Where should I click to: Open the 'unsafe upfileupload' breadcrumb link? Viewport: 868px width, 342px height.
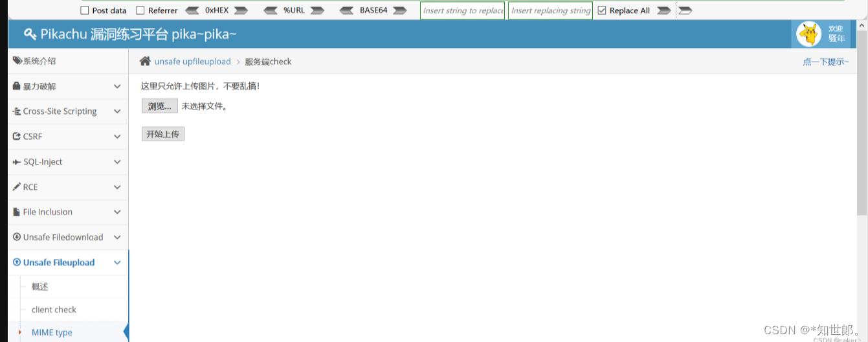pos(192,62)
